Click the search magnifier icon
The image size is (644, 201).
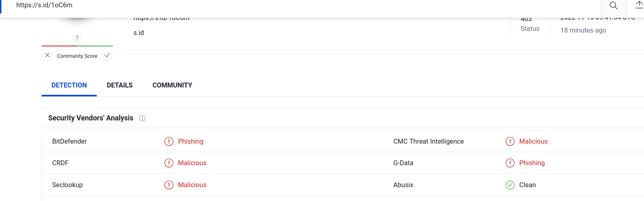click(613, 6)
